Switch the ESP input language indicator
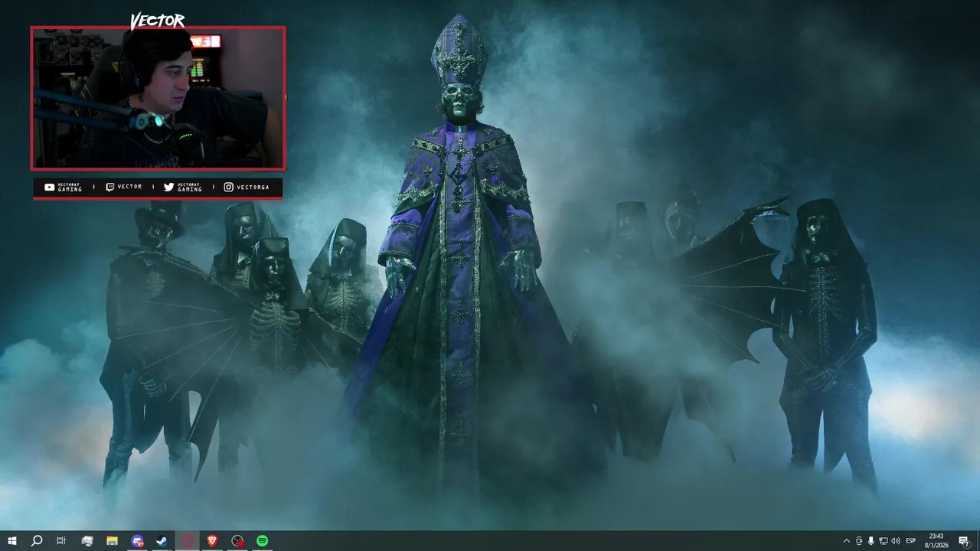Image resolution: width=980 pixels, height=551 pixels. click(x=911, y=541)
